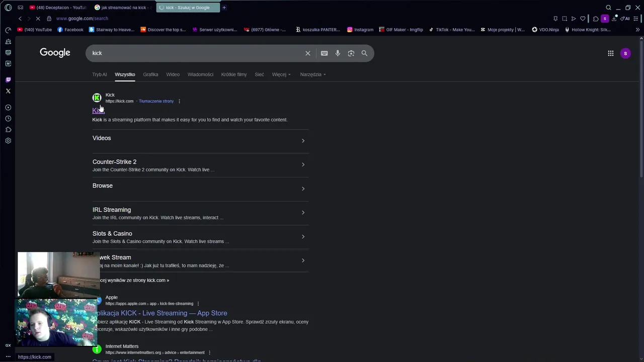Screen dimensions: 644x362
Task: Open Google on-screen keyboard input
Action: click(325, 53)
